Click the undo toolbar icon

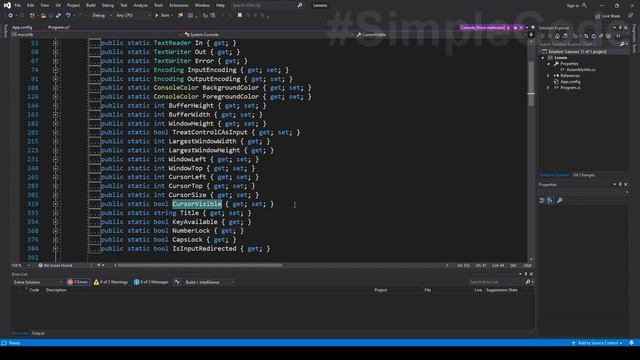point(68,16)
